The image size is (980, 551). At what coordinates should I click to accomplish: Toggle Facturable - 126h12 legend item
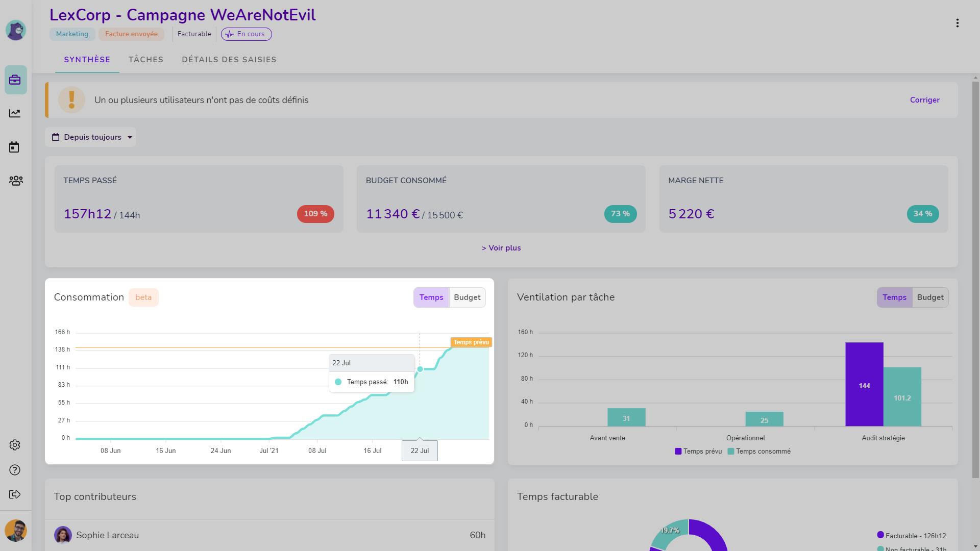point(912,536)
